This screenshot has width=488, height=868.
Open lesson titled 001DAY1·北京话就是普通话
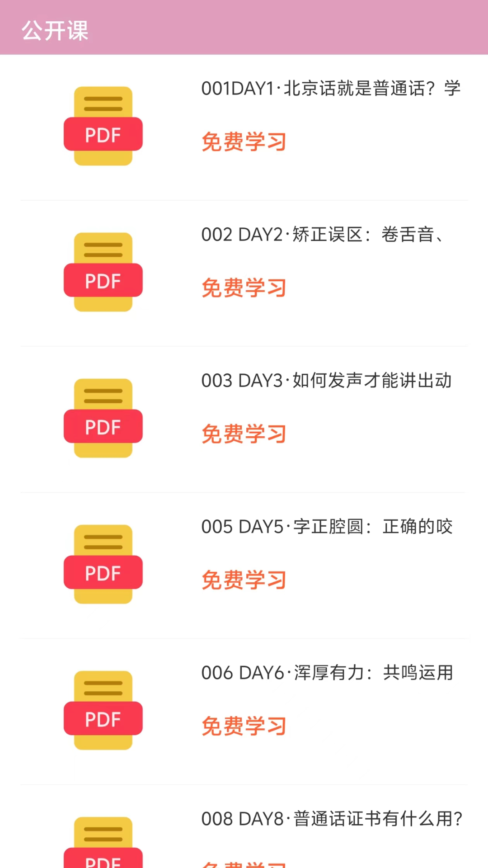[x=331, y=89]
